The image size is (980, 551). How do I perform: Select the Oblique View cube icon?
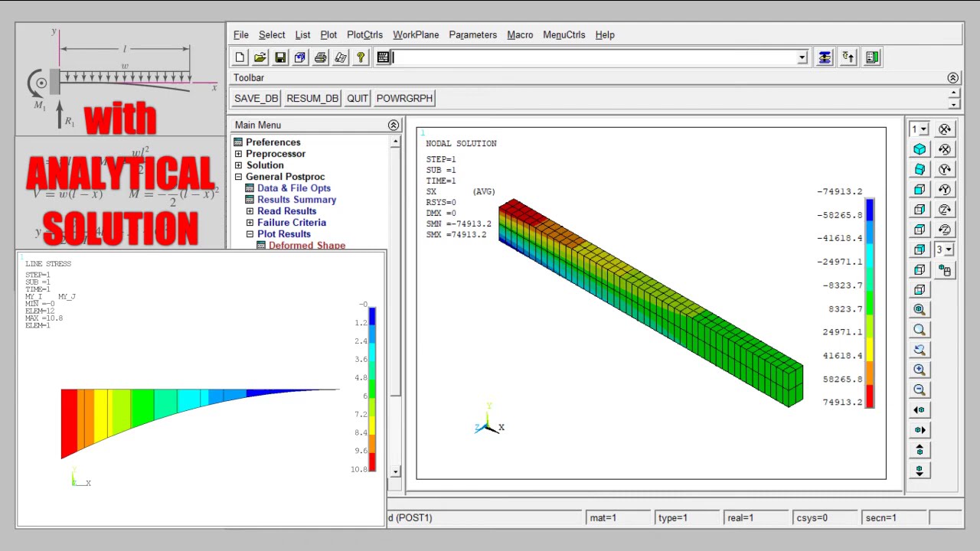pyautogui.click(x=920, y=169)
